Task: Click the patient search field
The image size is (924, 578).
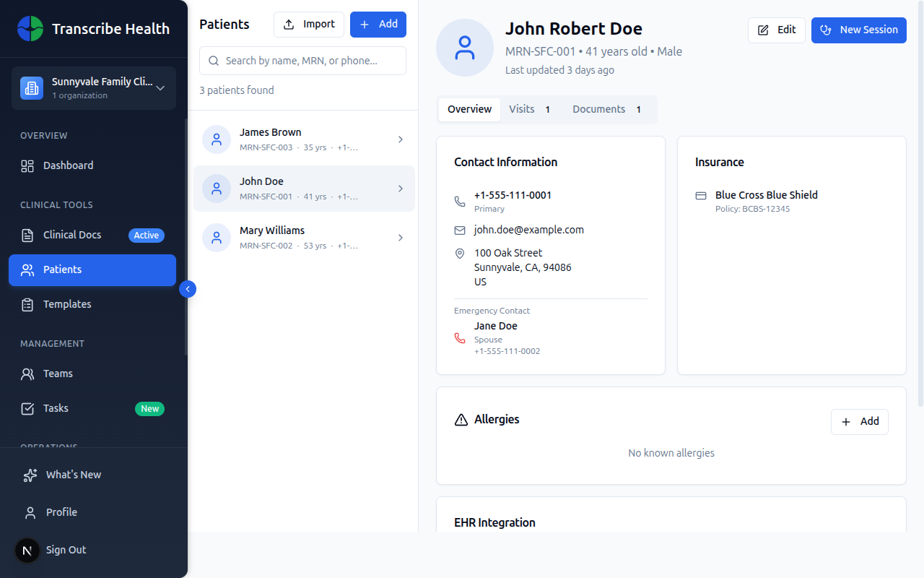Action: [302, 61]
